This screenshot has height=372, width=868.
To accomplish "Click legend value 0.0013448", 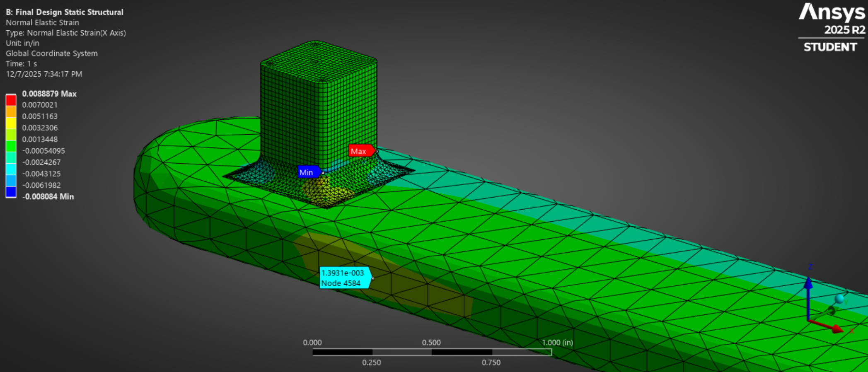I will tap(40, 139).
